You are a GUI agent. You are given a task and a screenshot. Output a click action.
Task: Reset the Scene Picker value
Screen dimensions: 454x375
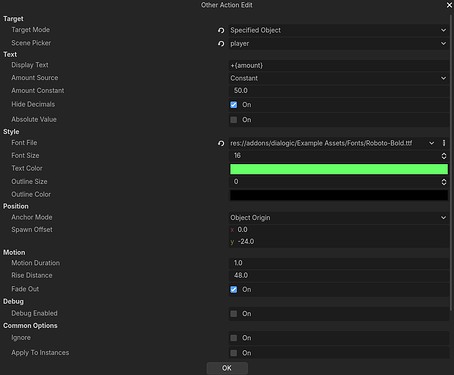221,44
